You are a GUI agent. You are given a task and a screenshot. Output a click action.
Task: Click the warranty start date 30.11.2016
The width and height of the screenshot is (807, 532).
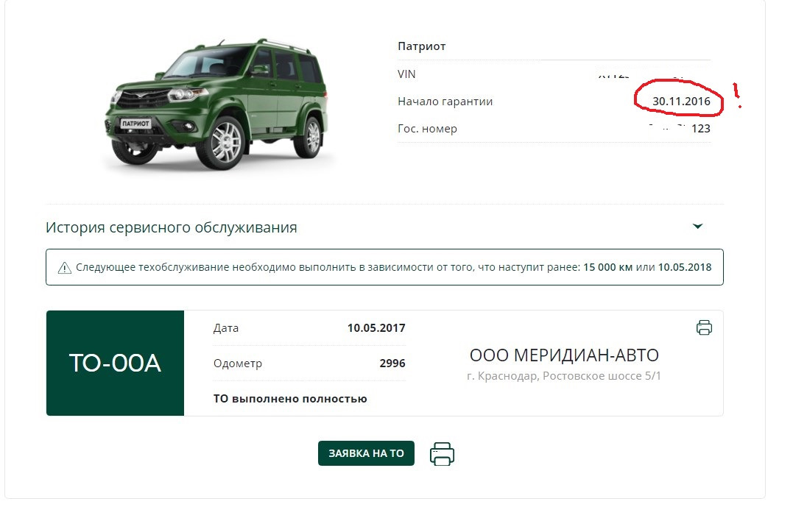tap(681, 102)
